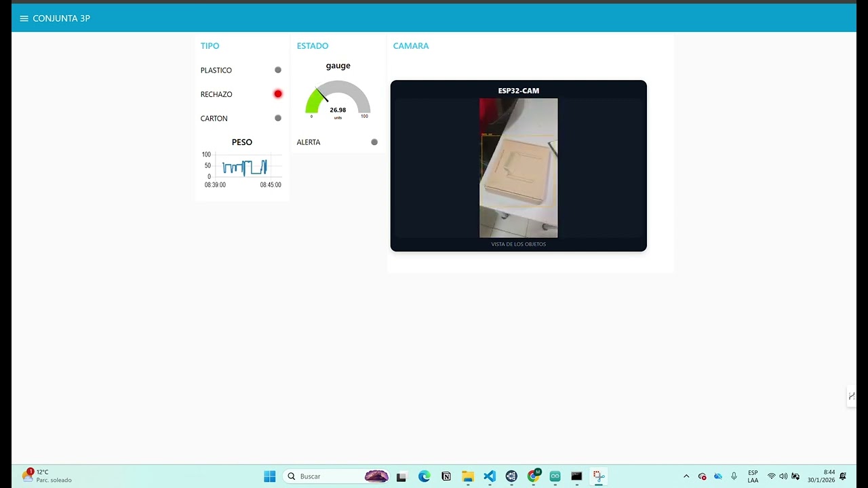Click the ESP32-CAM camera image

[519, 168]
